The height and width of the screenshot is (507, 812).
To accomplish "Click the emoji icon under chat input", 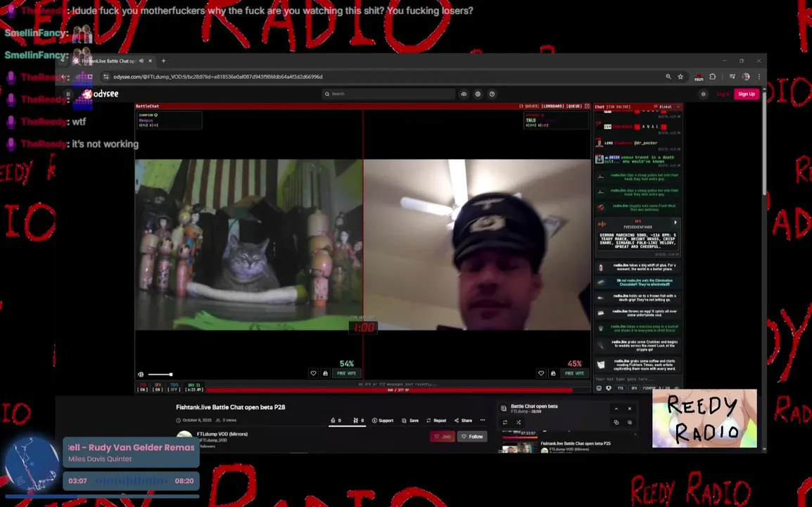I will tap(600, 388).
